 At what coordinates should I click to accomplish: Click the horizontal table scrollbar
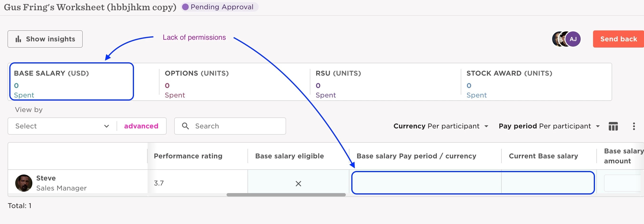(286, 195)
